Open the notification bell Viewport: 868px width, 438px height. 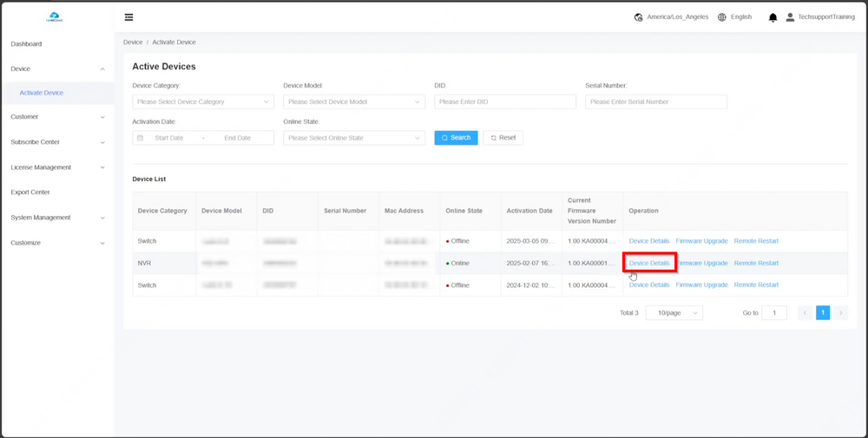[x=773, y=17]
